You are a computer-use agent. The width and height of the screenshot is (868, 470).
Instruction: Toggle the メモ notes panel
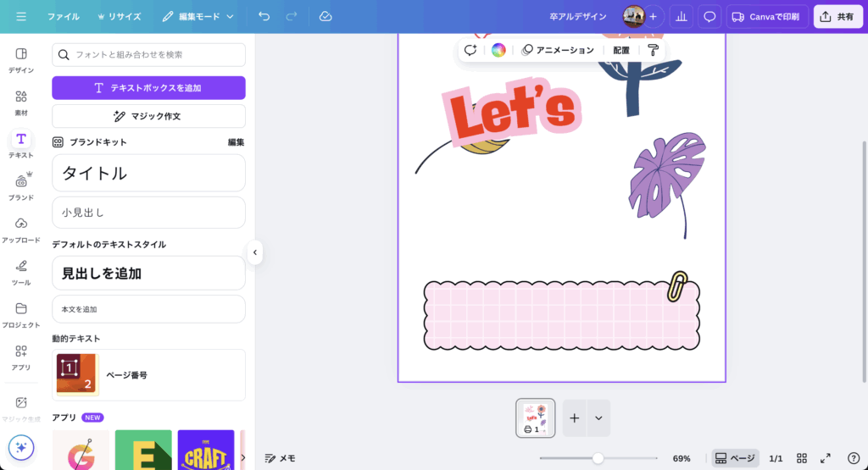[x=281, y=458]
